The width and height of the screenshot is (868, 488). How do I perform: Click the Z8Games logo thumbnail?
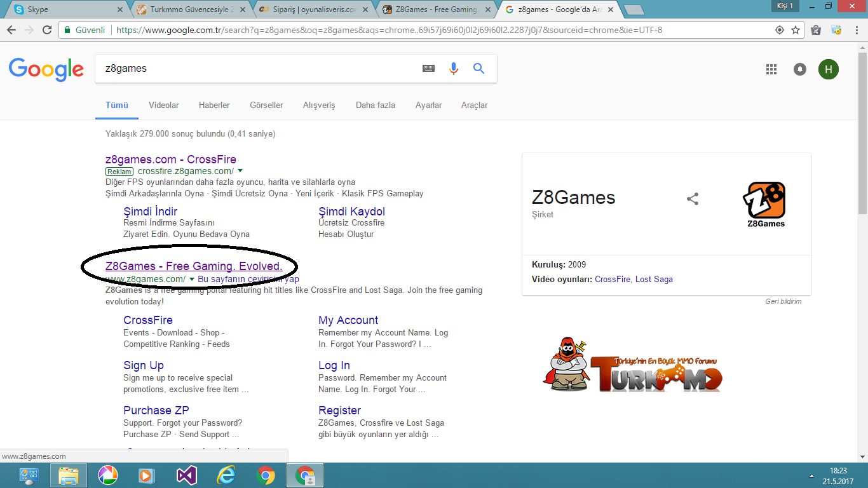click(765, 205)
